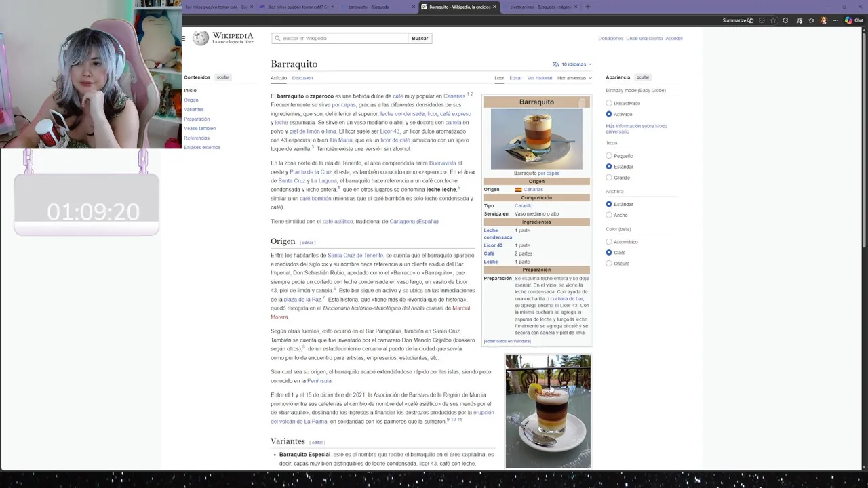868x488 pixels.
Task: Open the browser three-dots settings menu
Action: click(x=837, y=20)
